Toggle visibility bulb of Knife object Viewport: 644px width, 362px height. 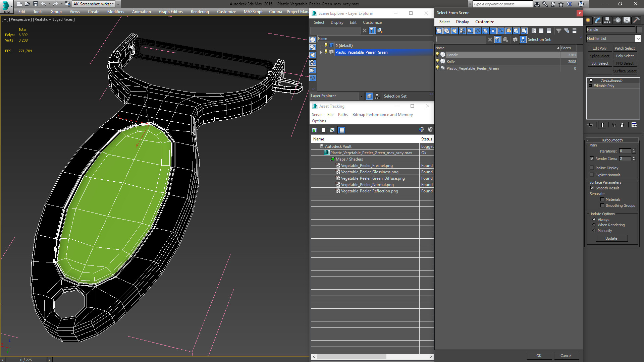(x=437, y=61)
